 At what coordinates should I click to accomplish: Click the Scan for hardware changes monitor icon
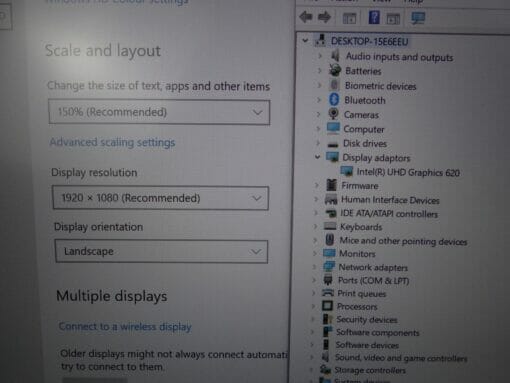[418, 18]
